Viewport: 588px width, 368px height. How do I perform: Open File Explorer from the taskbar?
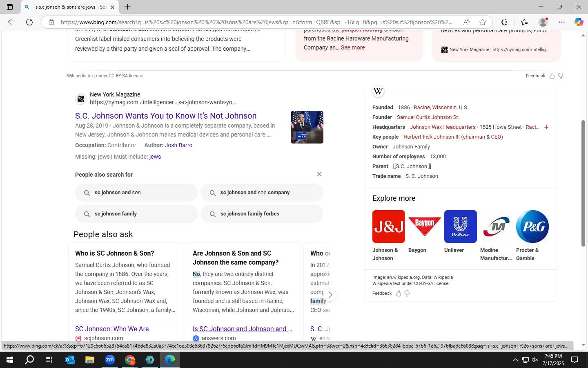(90, 360)
